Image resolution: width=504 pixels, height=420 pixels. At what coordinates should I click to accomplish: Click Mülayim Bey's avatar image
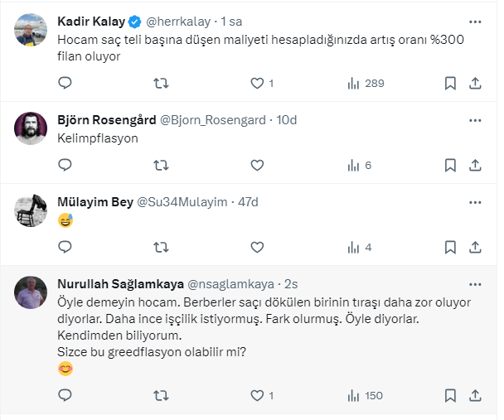31,210
